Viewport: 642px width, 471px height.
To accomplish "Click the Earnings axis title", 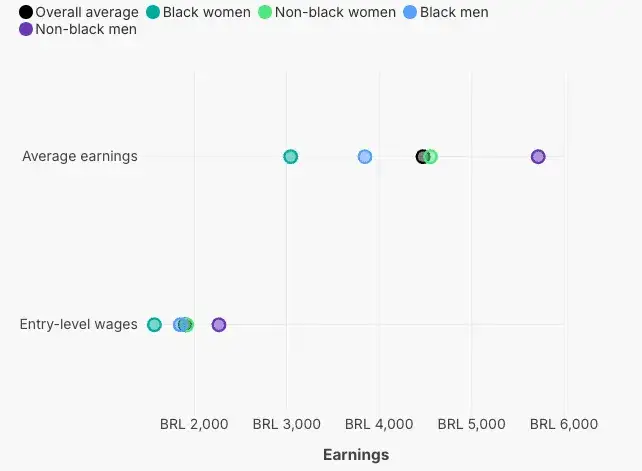I will tap(356, 455).
